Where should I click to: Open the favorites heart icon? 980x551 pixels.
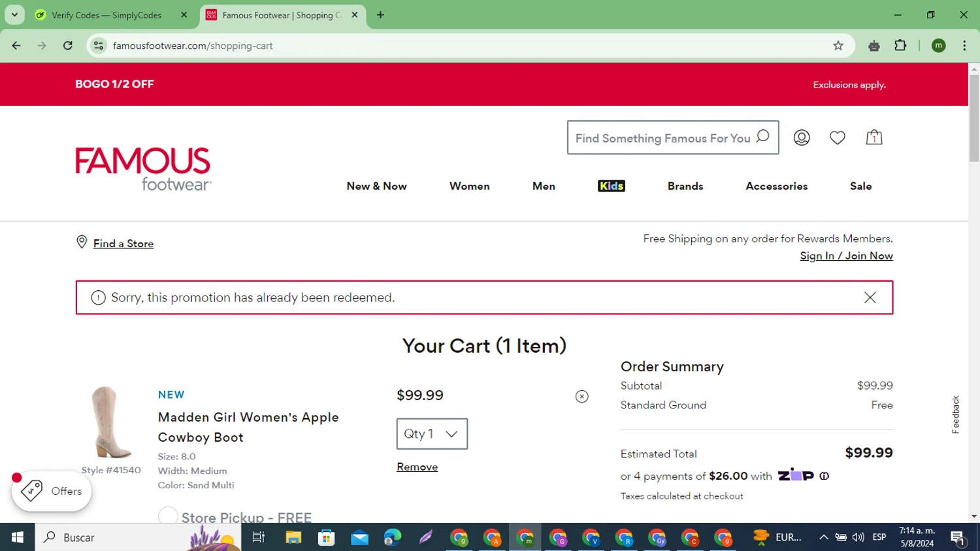click(x=838, y=137)
